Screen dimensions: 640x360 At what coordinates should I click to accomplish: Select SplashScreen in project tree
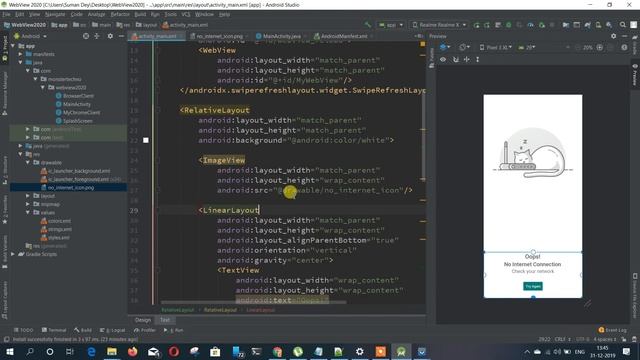77,121
